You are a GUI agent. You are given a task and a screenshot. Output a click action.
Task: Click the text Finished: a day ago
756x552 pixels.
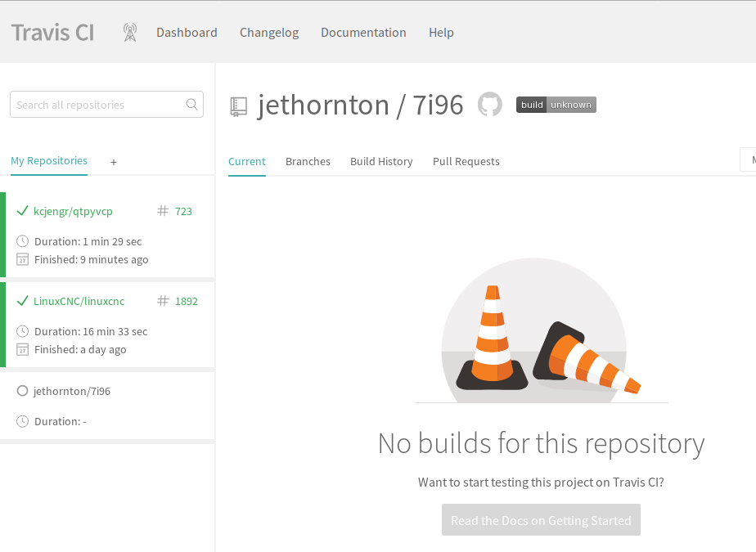coord(80,349)
